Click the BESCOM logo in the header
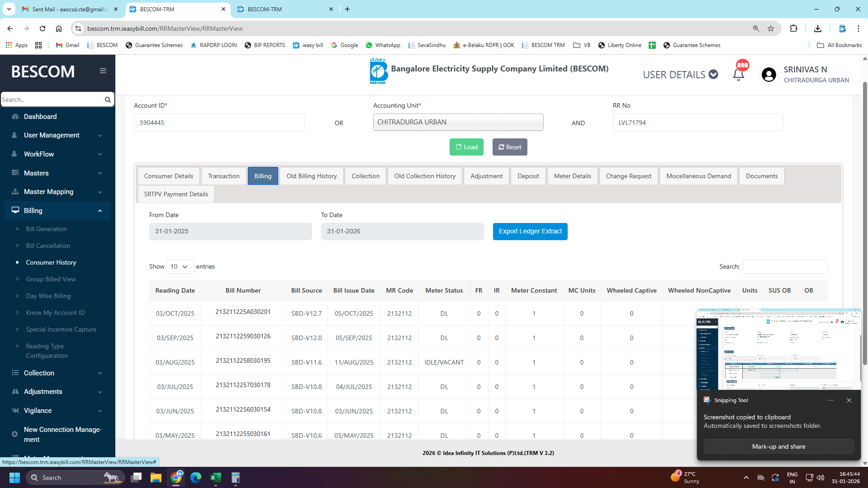Viewport: 868px width, 488px height. (x=379, y=71)
